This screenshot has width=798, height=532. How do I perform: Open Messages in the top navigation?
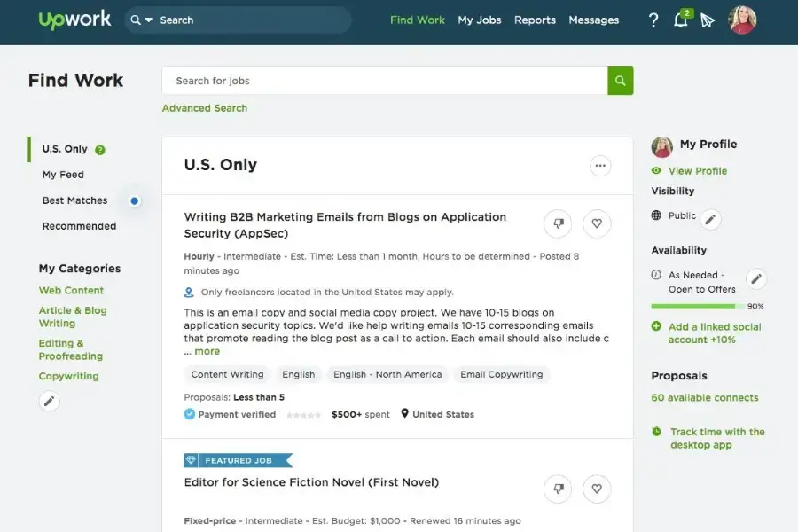593,20
